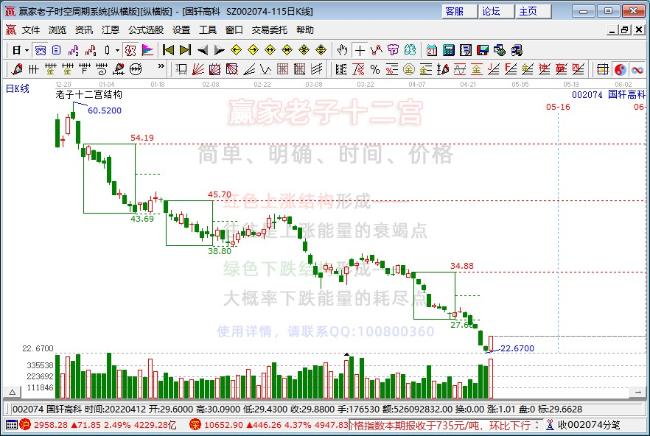This screenshot has height=436, width=650.
Task: Click the pink flag icon in toolbar
Action: coord(148,51)
